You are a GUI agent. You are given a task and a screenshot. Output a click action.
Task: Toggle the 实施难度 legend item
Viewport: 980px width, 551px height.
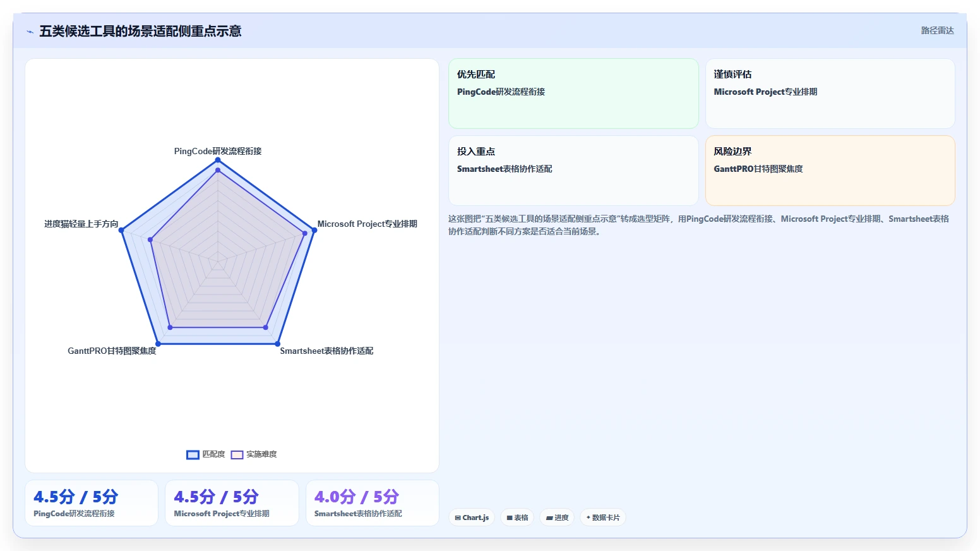(x=254, y=454)
